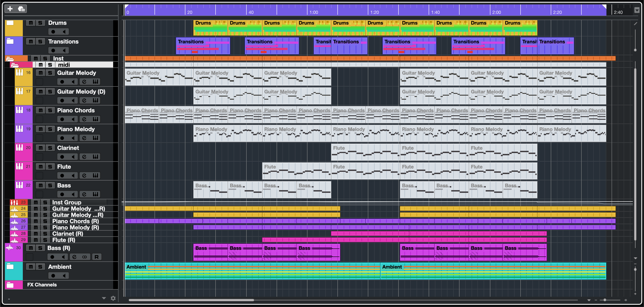
Task: Enable monitor speaker on the Drums track
Action: (x=64, y=32)
